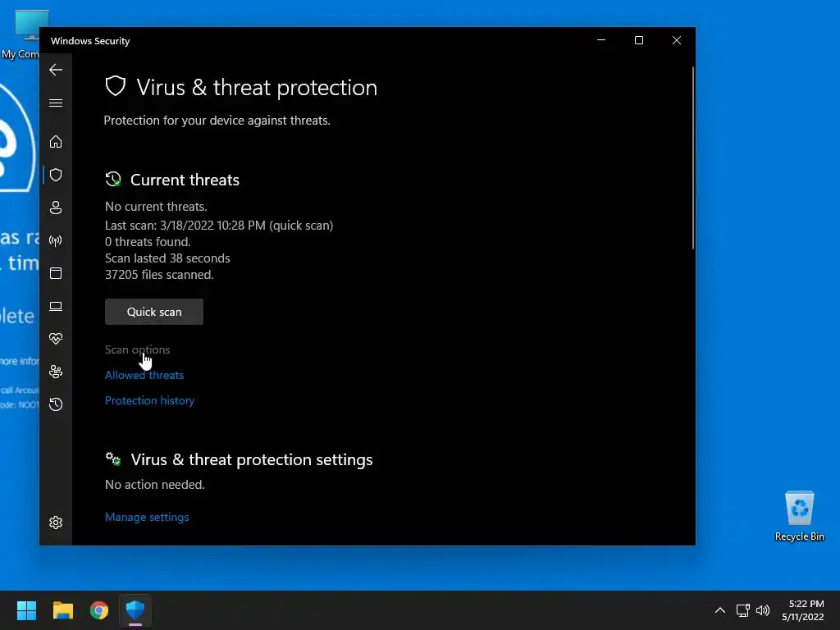
Task: Launch Google Chrome from taskbar
Action: tap(99, 610)
